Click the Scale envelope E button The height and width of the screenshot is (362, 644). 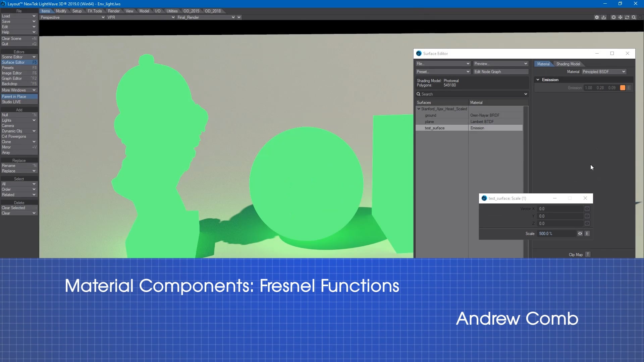coord(587,234)
